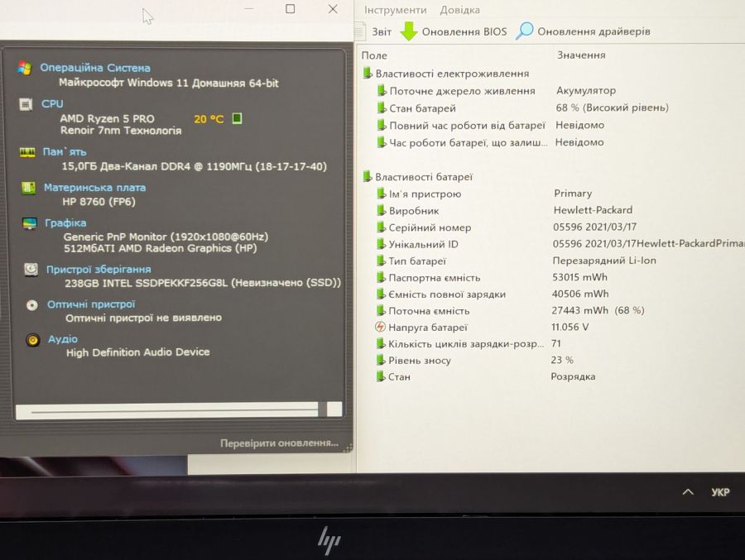This screenshot has width=745, height=560.
Task: Click the Звіт document icon
Action: (x=360, y=31)
